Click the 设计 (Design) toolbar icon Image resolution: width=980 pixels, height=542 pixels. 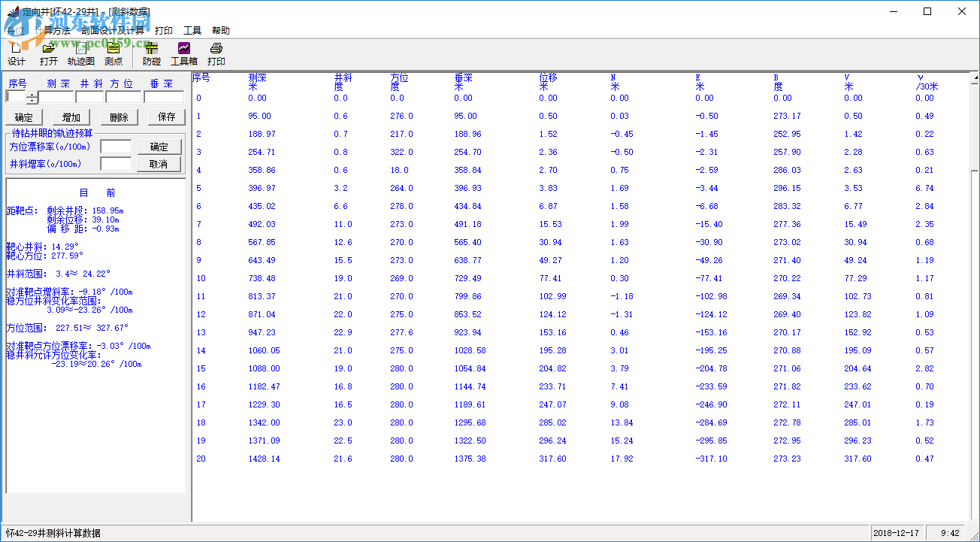[x=16, y=54]
